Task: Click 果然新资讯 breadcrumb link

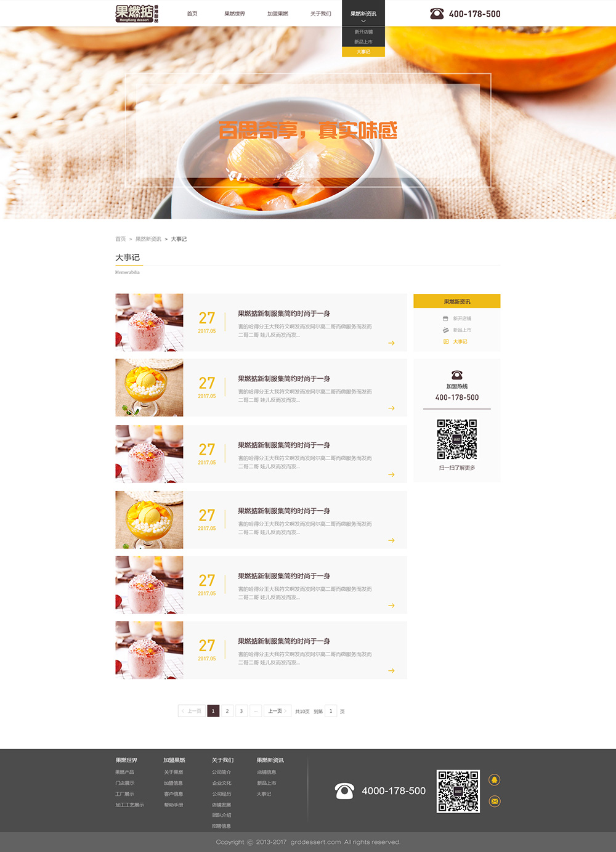Action: click(x=148, y=239)
